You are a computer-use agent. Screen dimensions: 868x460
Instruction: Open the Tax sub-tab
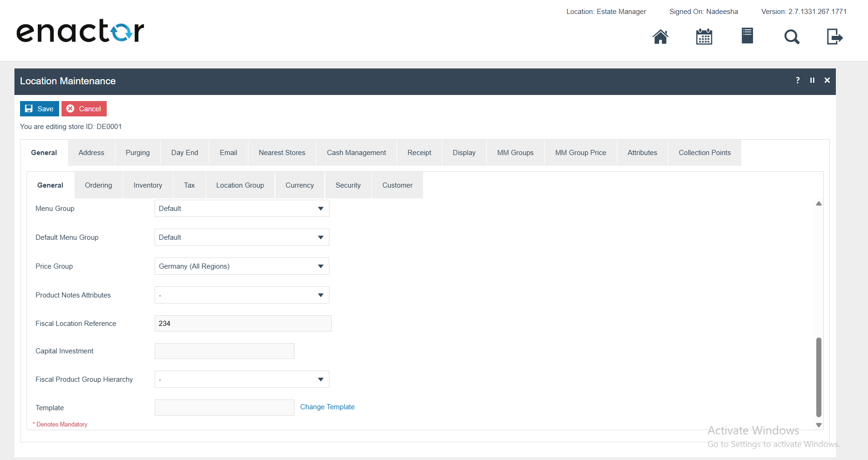[189, 185]
